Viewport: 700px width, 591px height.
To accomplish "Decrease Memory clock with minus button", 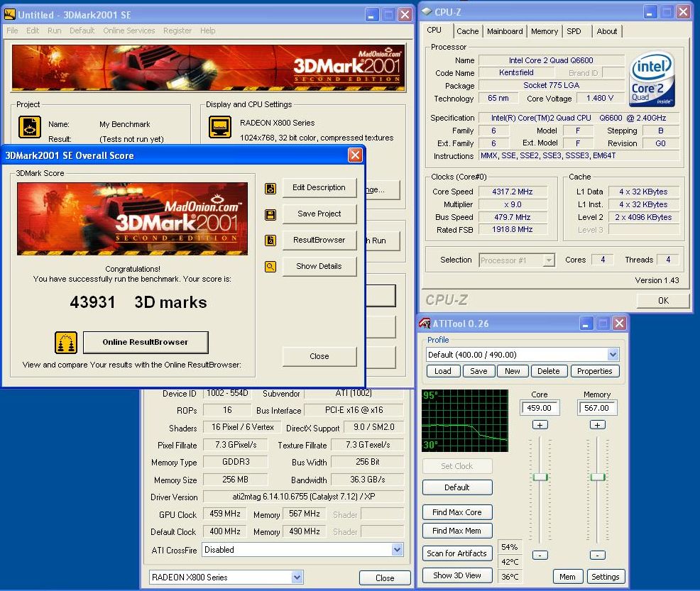I will pos(597,556).
